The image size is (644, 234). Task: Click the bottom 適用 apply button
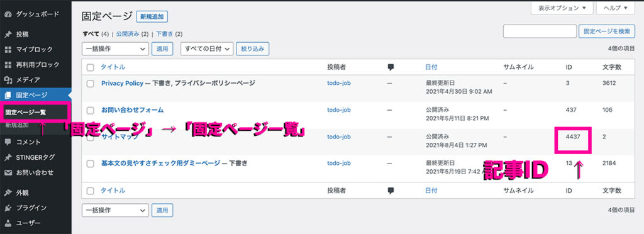point(162,210)
